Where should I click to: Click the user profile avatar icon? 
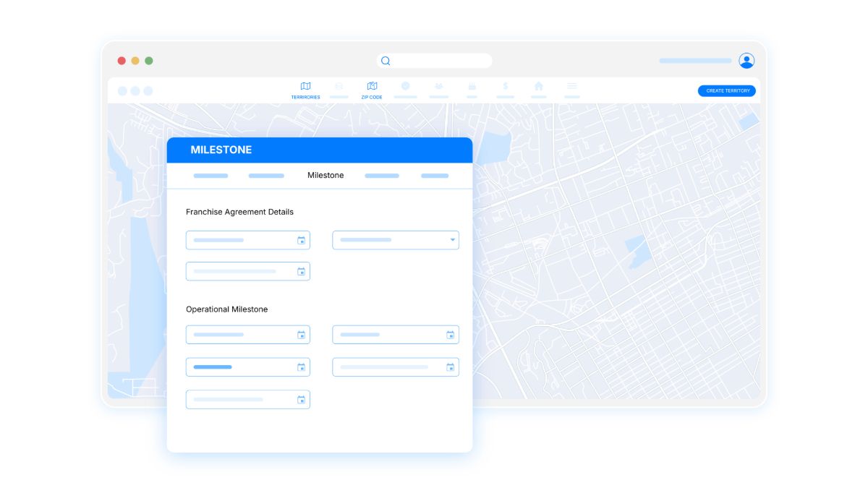click(x=746, y=61)
